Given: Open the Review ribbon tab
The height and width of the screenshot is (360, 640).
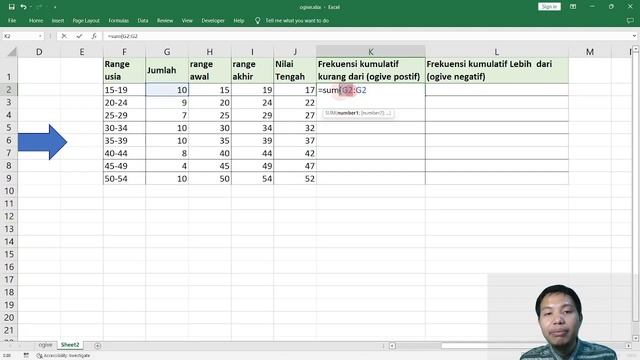Looking at the screenshot, I should point(165,20).
